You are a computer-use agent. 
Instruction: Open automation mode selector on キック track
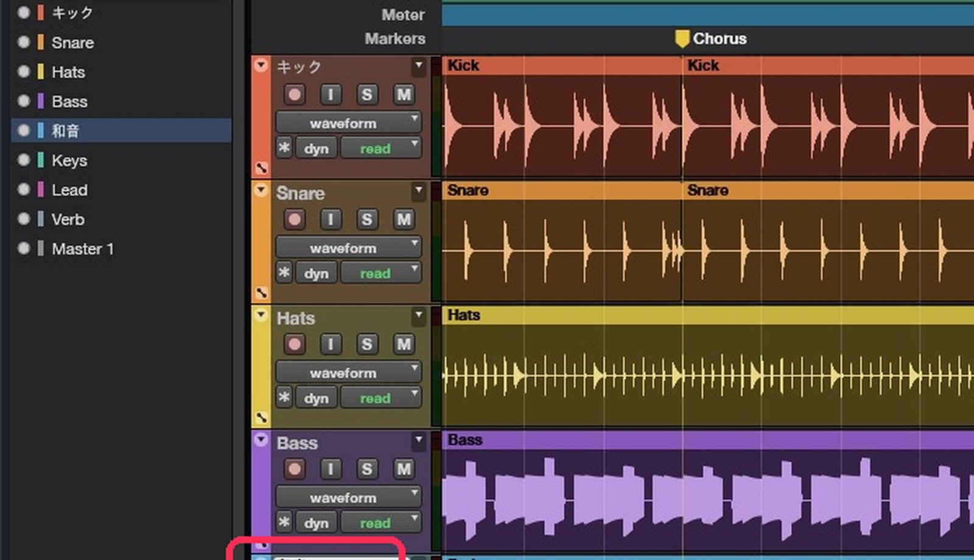click(380, 149)
